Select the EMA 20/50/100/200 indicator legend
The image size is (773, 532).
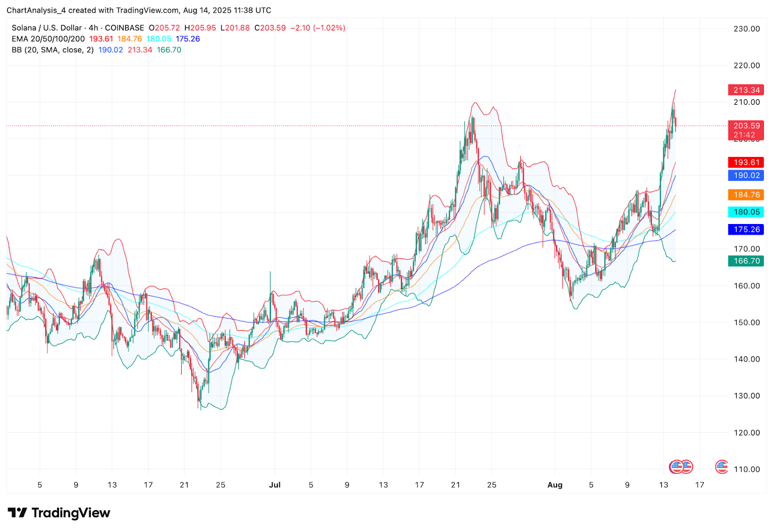pos(48,39)
